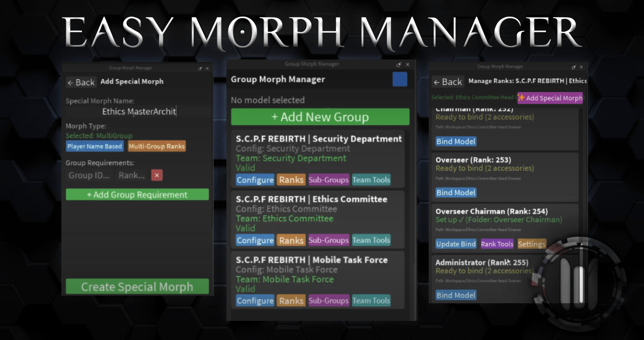Open Sub-Groups for the Ethics Committee entry
The height and width of the screenshot is (340, 644).
[329, 240]
